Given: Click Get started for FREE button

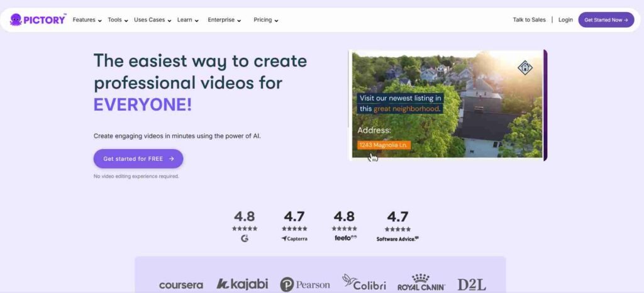Looking at the screenshot, I should click(x=138, y=159).
